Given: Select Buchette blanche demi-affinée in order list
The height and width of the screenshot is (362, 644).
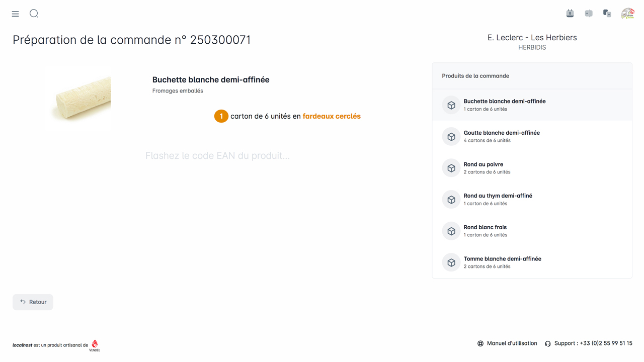Looking at the screenshot, I should coord(505,105).
